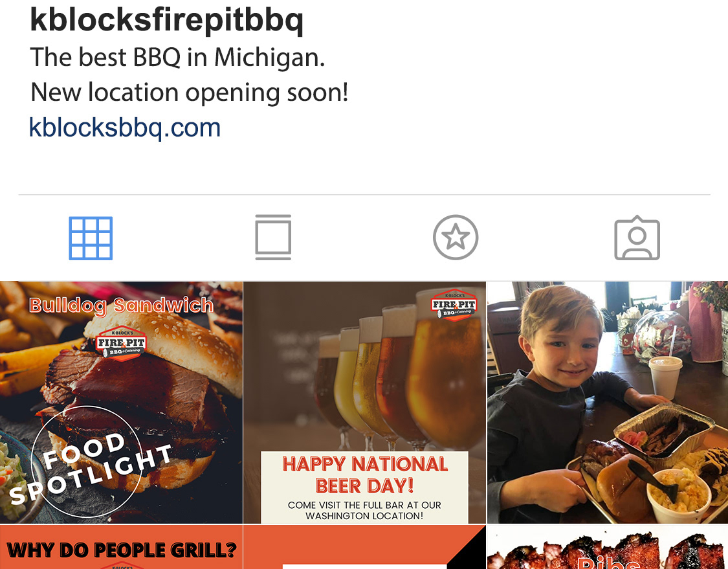Image resolution: width=728 pixels, height=569 pixels.
Task: Click the kblocksfirepitbbq username heading
Action: [167, 20]
